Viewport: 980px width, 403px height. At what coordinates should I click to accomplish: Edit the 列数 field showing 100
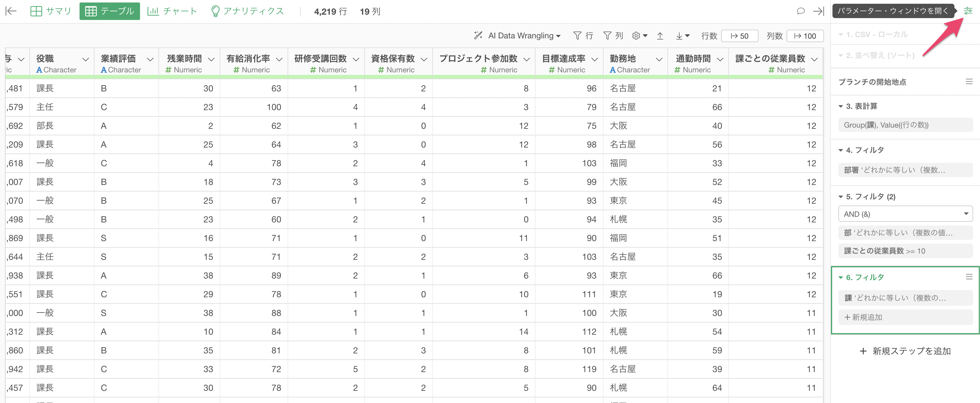(x=805, y=36)
